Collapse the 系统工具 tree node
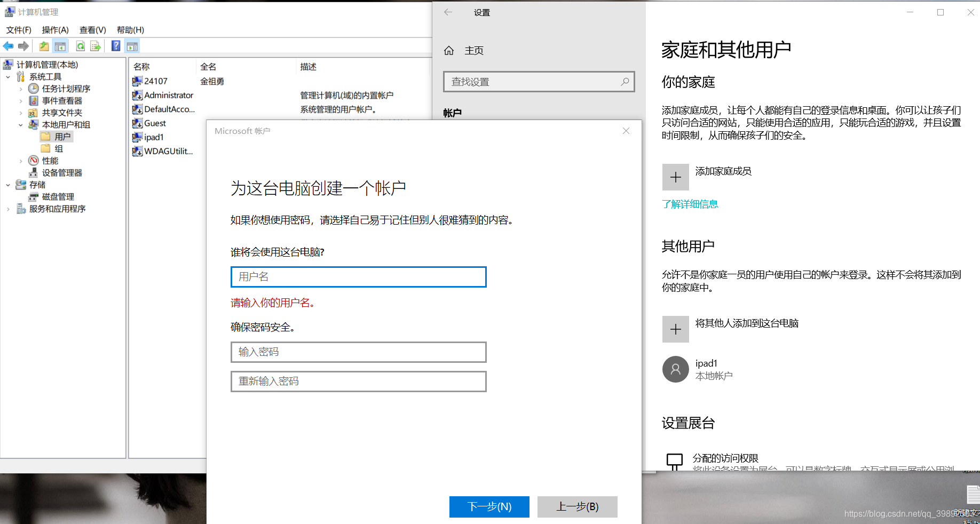 (x=8, y=77)
